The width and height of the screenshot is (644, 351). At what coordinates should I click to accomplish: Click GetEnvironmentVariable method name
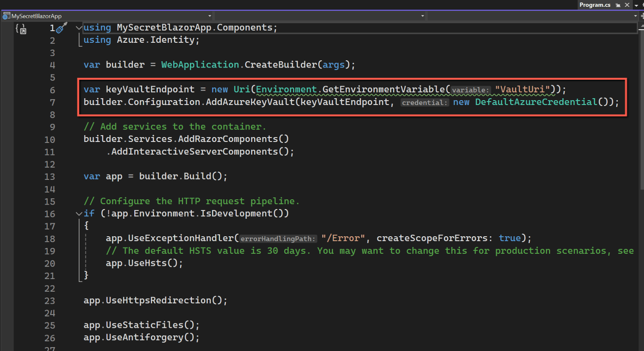(384, 89)
